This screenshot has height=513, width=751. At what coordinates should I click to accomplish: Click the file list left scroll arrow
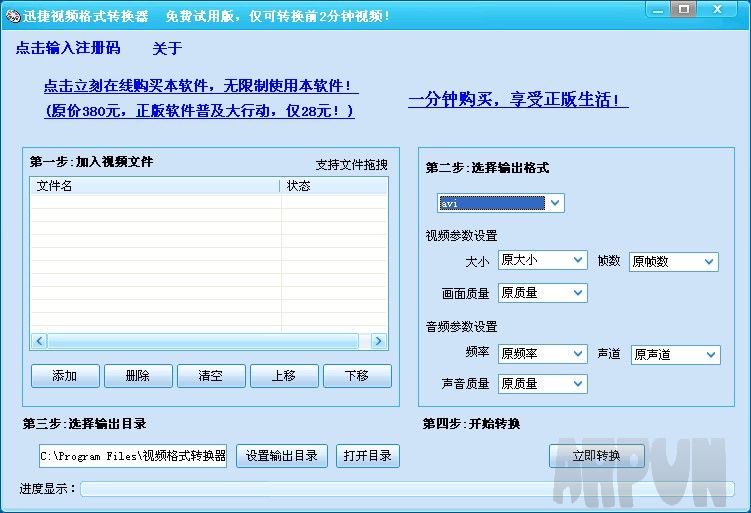39,341
